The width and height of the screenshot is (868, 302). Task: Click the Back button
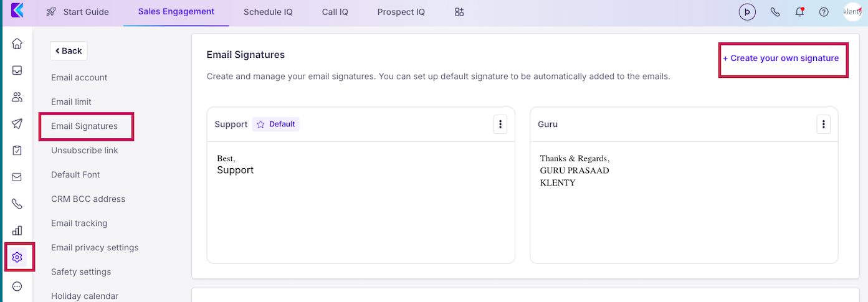pyautogui.click(x=69, y=50)
